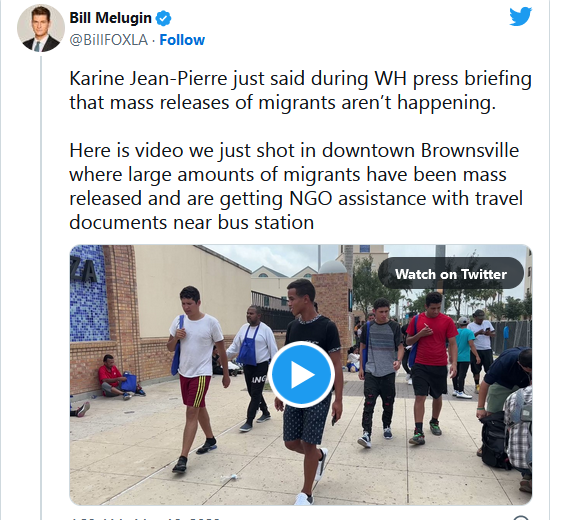Viewport: 575px width, 520px height.
Task: Click the cut-off info icon bottom right
Action: point(520,518)
